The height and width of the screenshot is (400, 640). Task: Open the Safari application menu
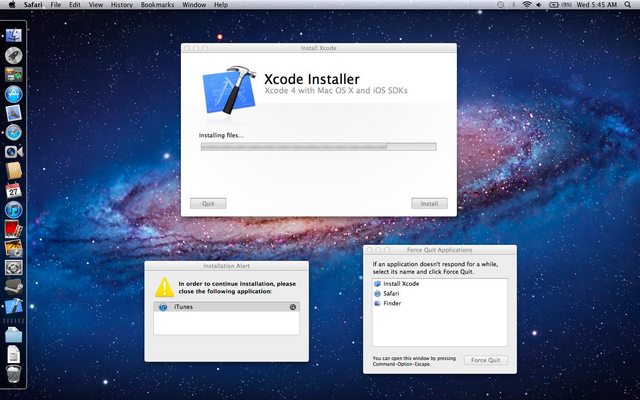click(33, 5)
